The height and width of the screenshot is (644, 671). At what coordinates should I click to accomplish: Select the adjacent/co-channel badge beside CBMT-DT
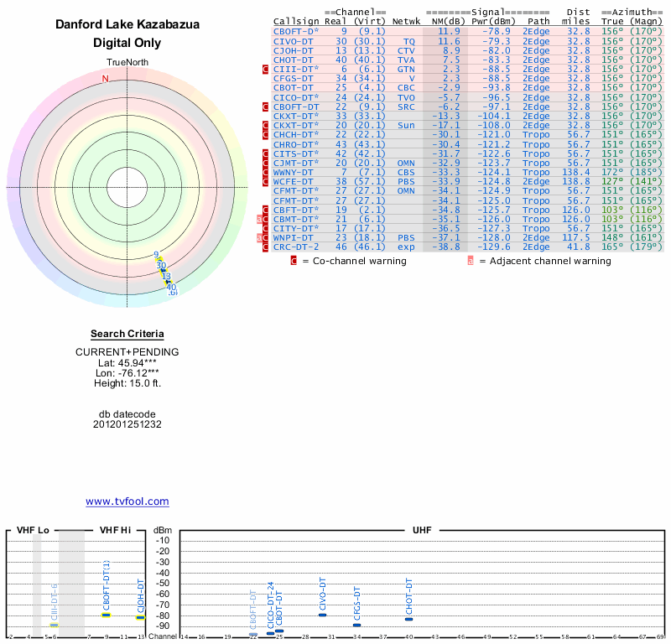tap(263, 219)
